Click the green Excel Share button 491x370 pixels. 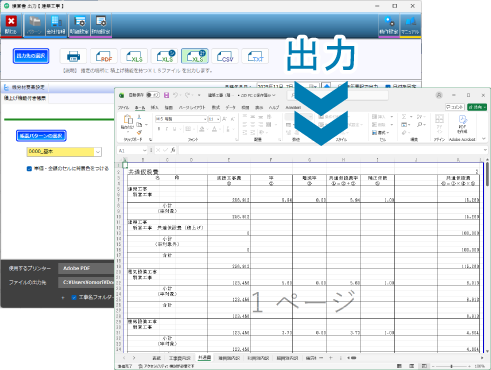coord(477,107)
